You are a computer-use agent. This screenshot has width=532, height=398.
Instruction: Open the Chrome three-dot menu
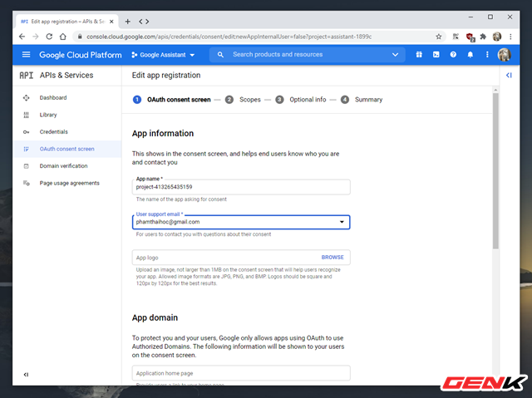click(510, 37)
